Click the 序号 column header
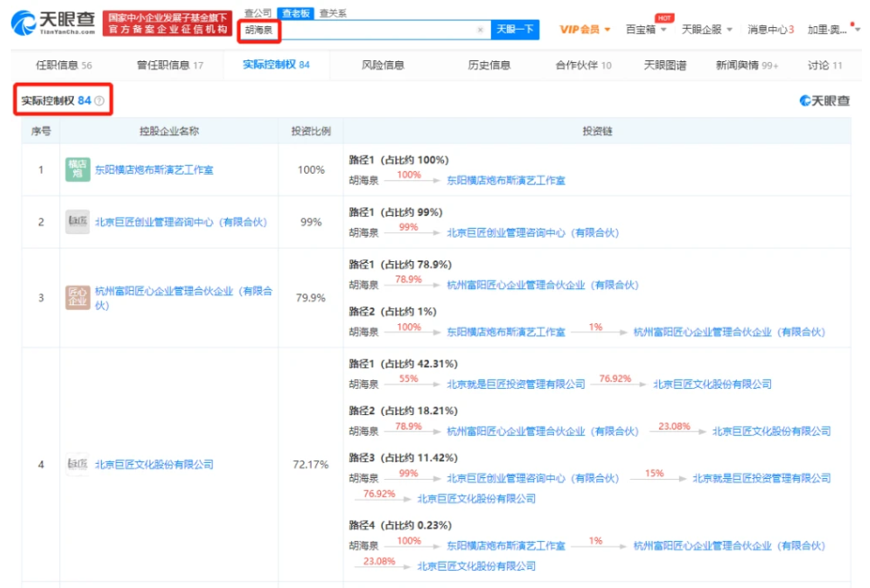Screen dimensions: 870x588 (41, 131)
